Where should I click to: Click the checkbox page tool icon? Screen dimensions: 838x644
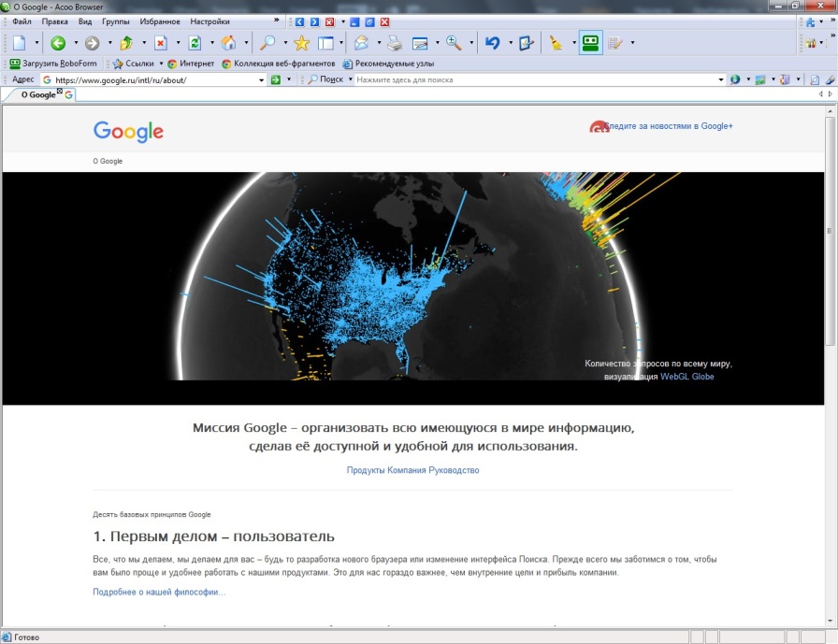tap(526, 43)
